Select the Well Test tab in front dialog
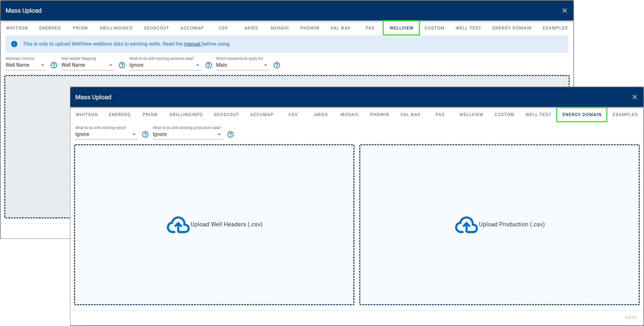Screen dimensions: 644x326 538,114
